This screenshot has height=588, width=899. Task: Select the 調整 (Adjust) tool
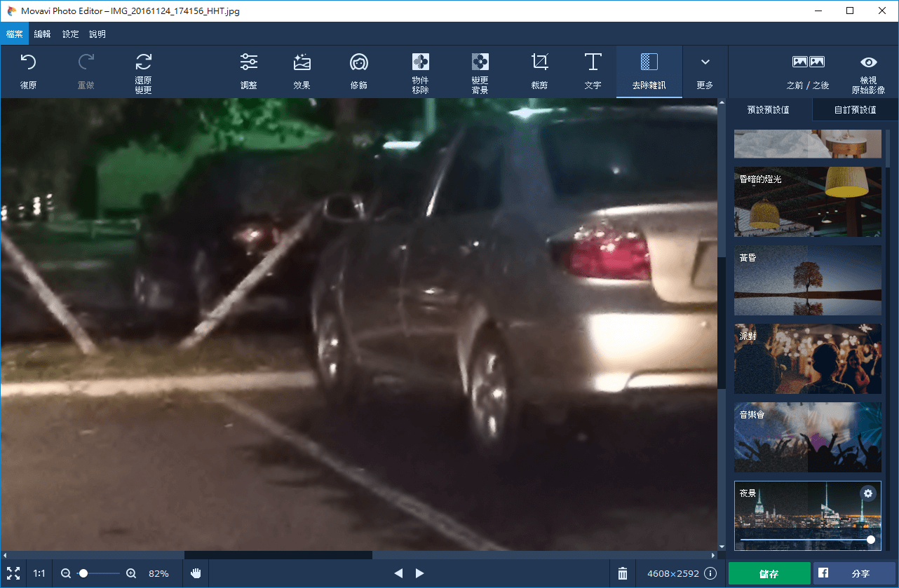click(x=248, y=63)
